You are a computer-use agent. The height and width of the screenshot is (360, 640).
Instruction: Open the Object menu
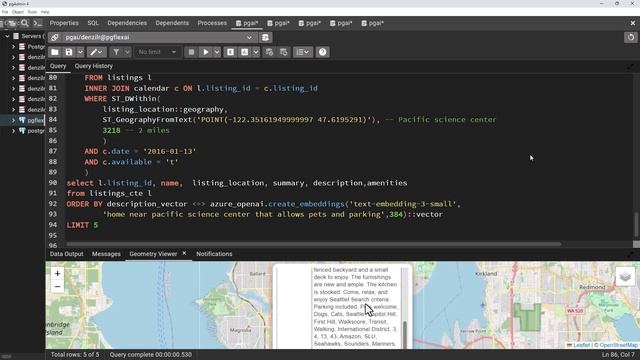[18, 12]
